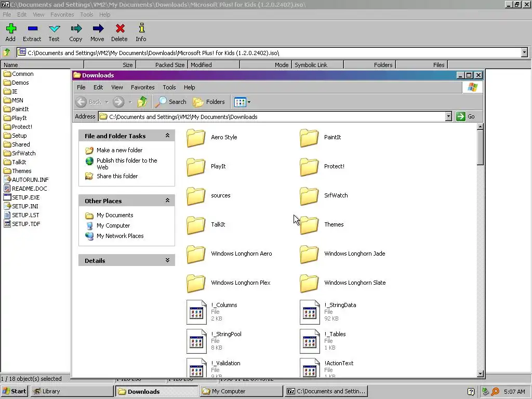Select AUTORUN.INF in 7-Zip list
532x399 pixels.
tap(26, 180)
